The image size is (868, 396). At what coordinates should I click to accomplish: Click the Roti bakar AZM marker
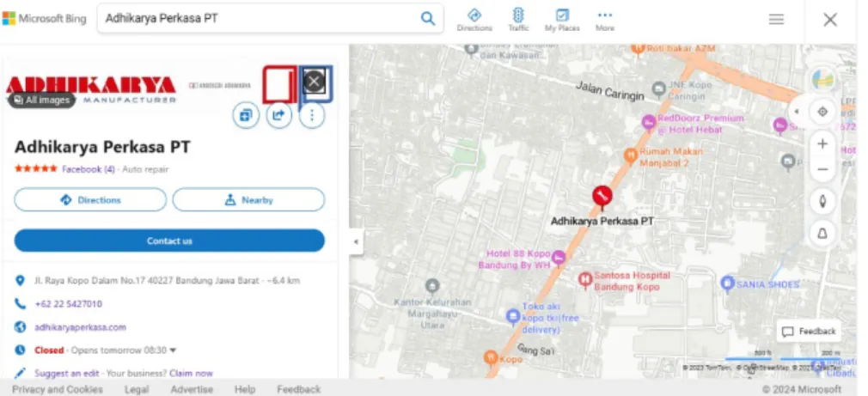coord(639,49)
